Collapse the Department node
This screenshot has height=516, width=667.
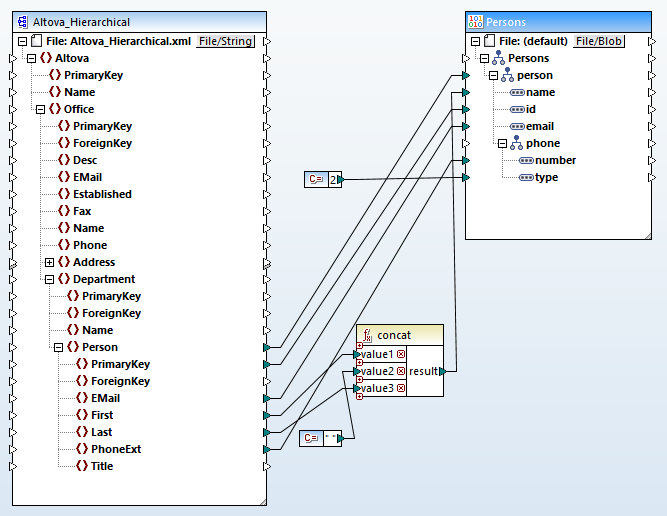click(49, 279)
